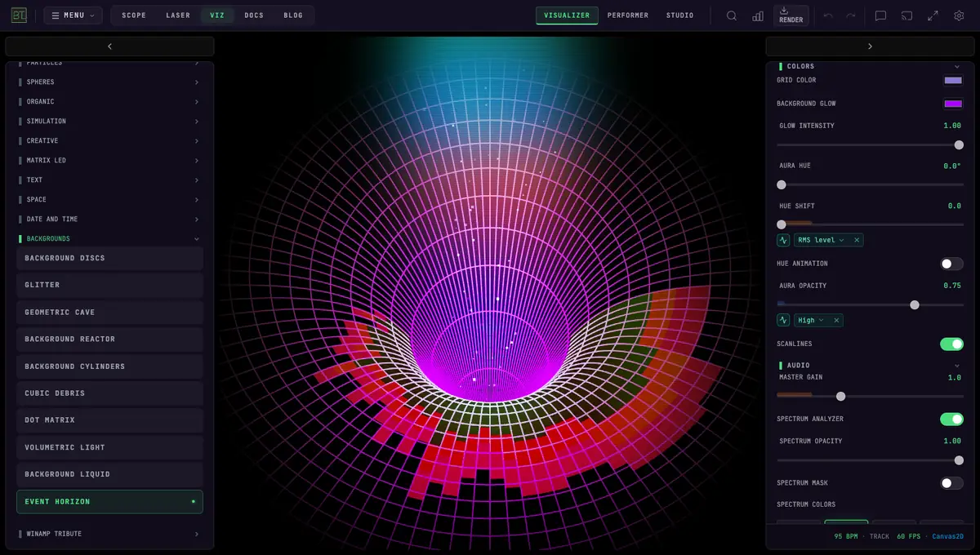
Task: Open the Grid Color swatch
Action: (953, 80)
